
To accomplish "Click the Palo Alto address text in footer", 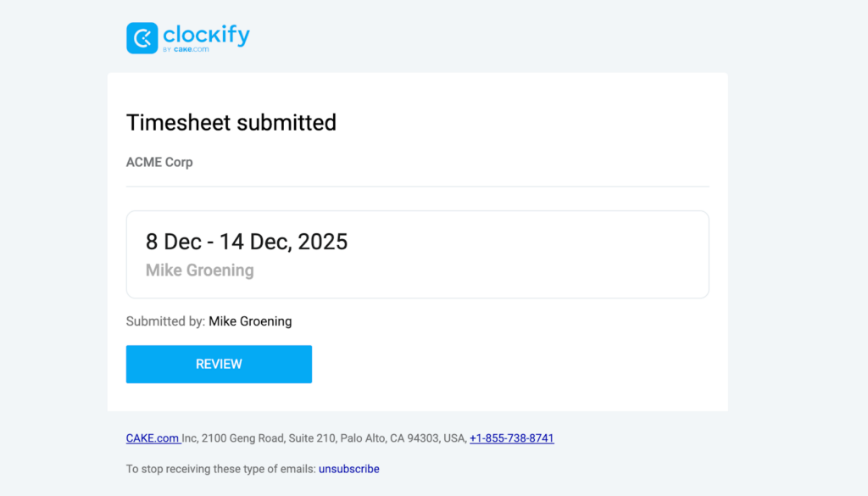I will click(363, 438).
